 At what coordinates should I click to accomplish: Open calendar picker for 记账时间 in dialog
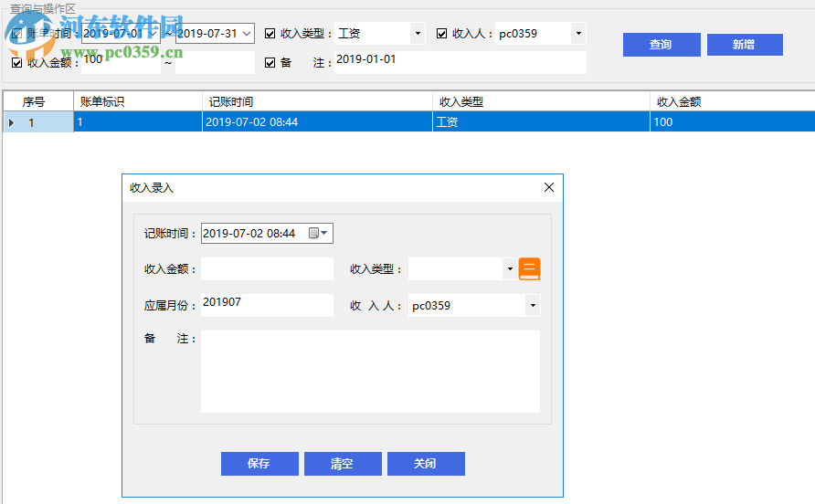click(x=318, y=234)
